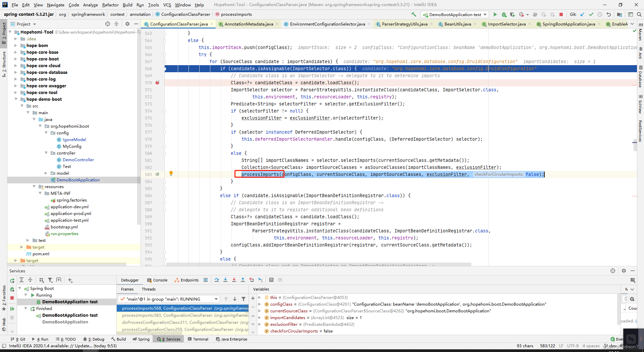
Task: Click Step Into icon in debugger toolbar
Action: [225, 280]
